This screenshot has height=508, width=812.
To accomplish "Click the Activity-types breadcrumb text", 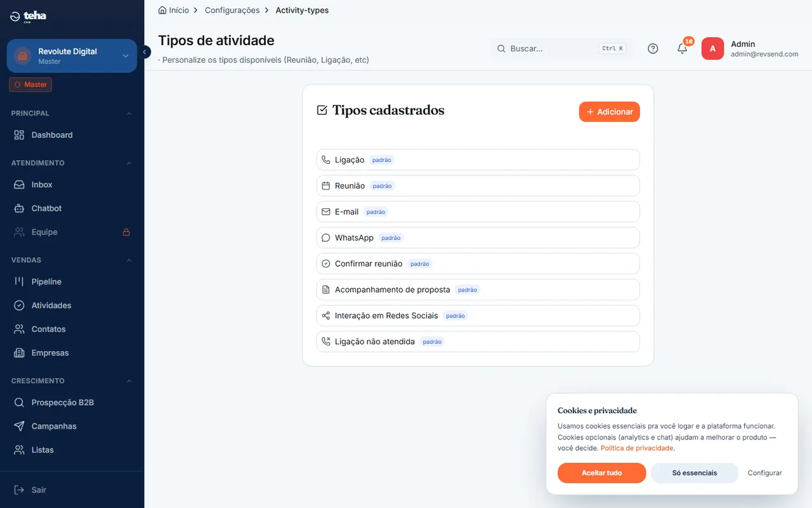I will tap(302, 10).
